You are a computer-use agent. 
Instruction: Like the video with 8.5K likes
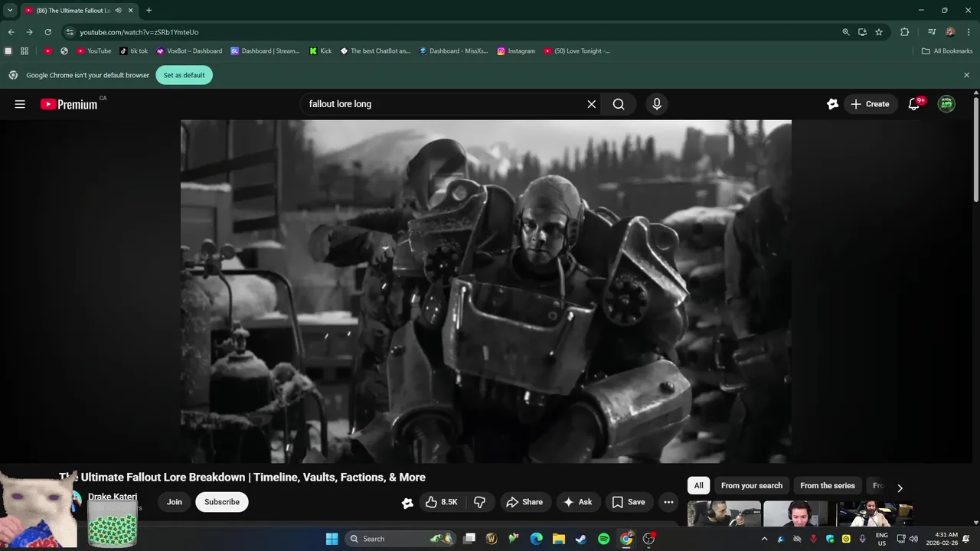coord(441,502)
